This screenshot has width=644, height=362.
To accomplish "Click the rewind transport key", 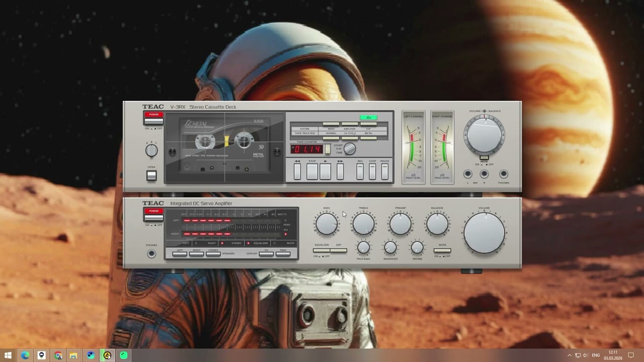I will 297,171.
